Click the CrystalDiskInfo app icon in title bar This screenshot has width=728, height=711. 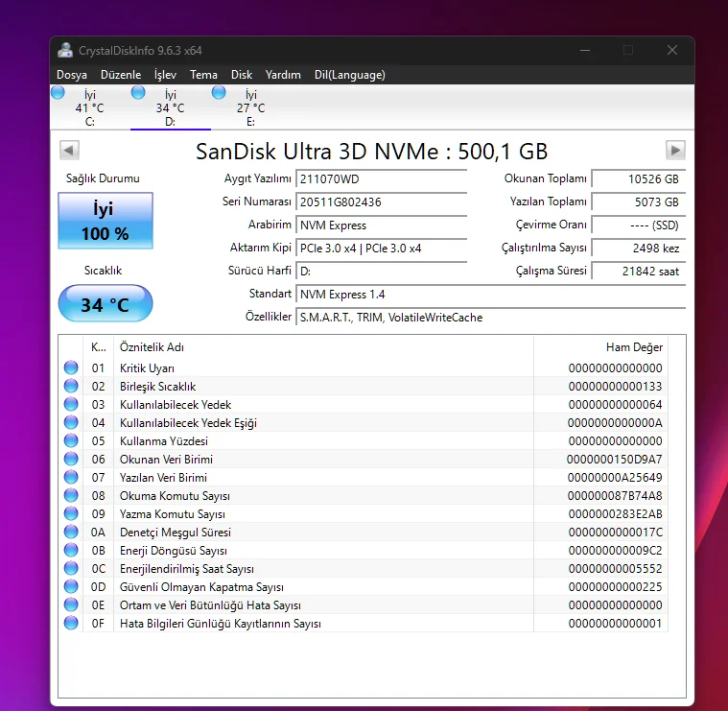[65, 50]
